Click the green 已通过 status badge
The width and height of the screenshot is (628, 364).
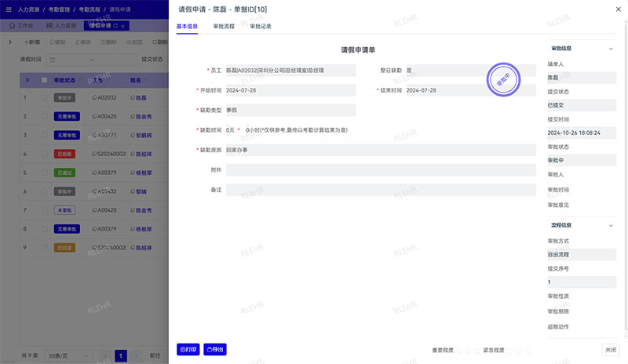click(64, 173)
